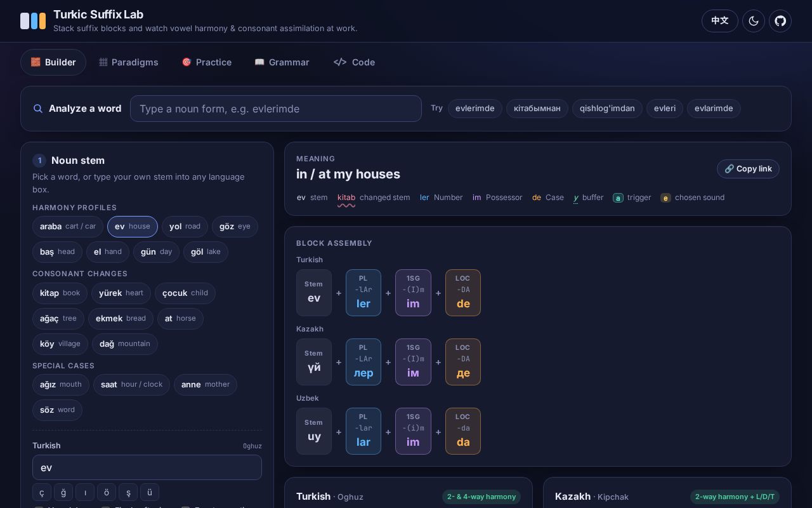Copy link to this word form
This screenshot has width=812, height=508.
pos(748,169)
